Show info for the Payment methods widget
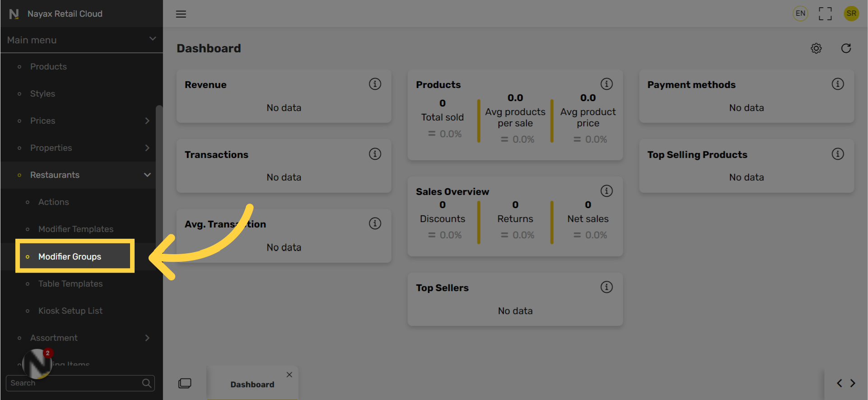Screen dimensions: 868x400 pos(838,84)
